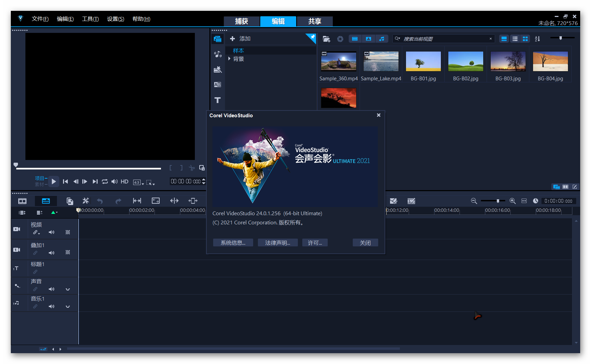
Task: Click the split clip scissors icon
Action: click(192, 168)
